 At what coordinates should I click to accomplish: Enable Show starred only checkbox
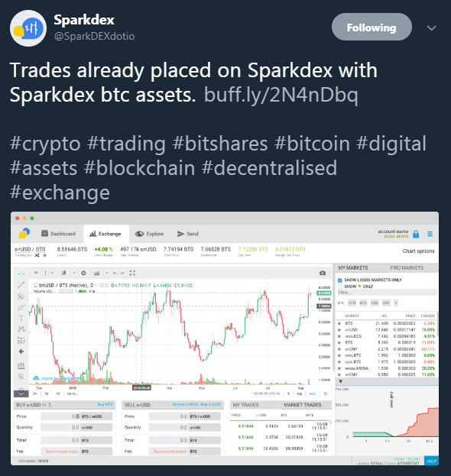[340, 287]
